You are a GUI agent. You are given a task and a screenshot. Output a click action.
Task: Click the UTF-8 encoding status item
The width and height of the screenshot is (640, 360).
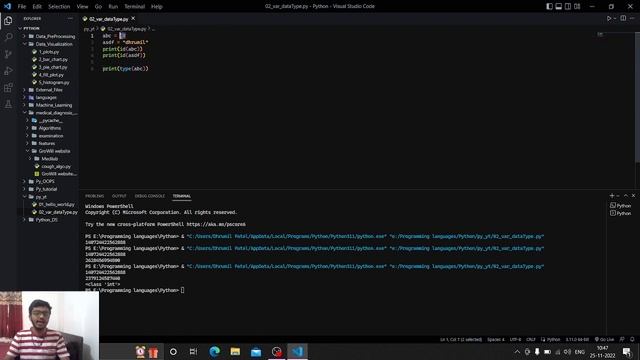tap(515, 339)
